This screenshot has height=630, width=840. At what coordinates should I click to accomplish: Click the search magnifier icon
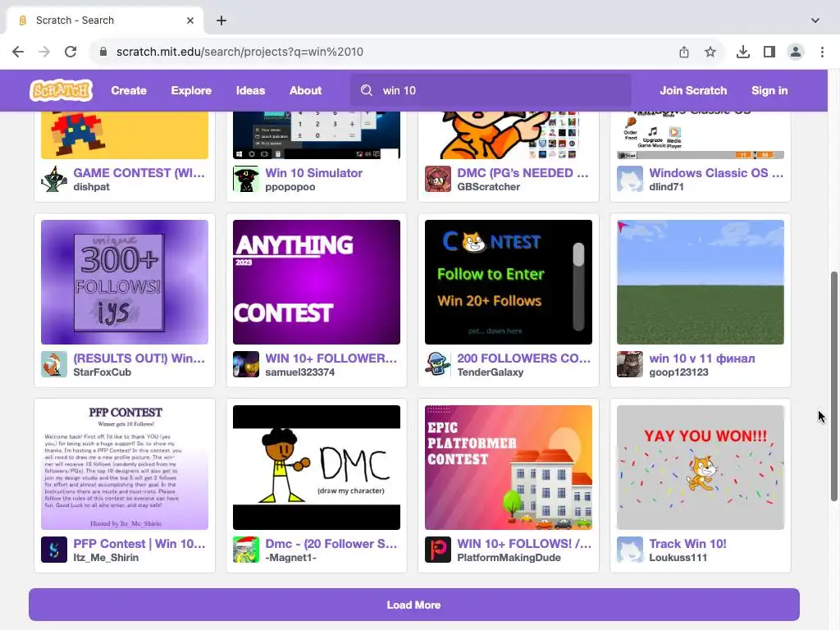pos(367,90)
